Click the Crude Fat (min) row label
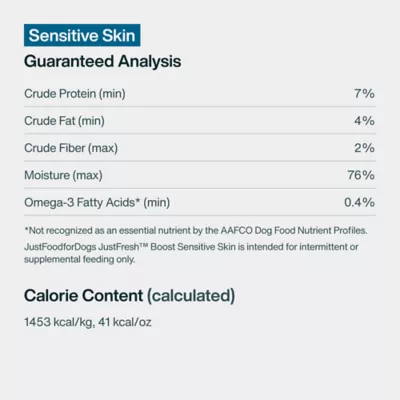The width and height of the screenshot is (400, 400). tap(64, 121)
